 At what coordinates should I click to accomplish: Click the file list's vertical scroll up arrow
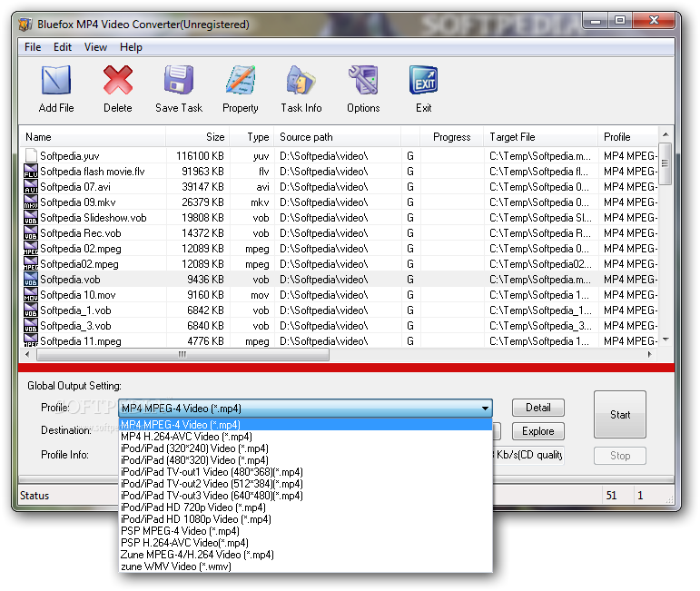tap(665, 134)
